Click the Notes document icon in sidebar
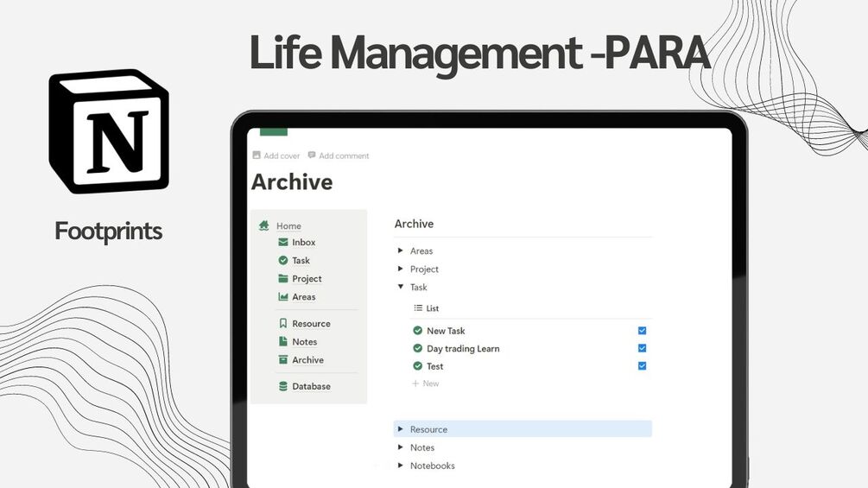 click(x=283, y=341)
